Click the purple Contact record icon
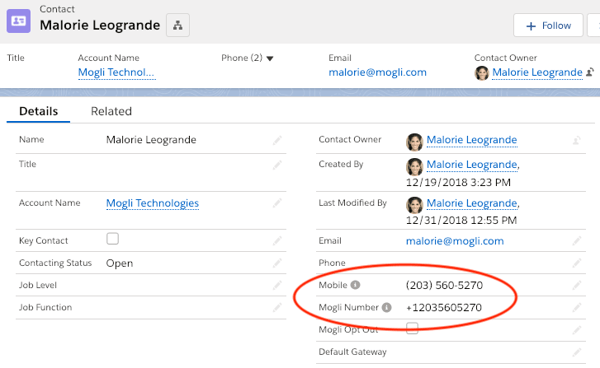Image resolution: width=600 pixels, height=368 pixels. (x=18, y=21)
